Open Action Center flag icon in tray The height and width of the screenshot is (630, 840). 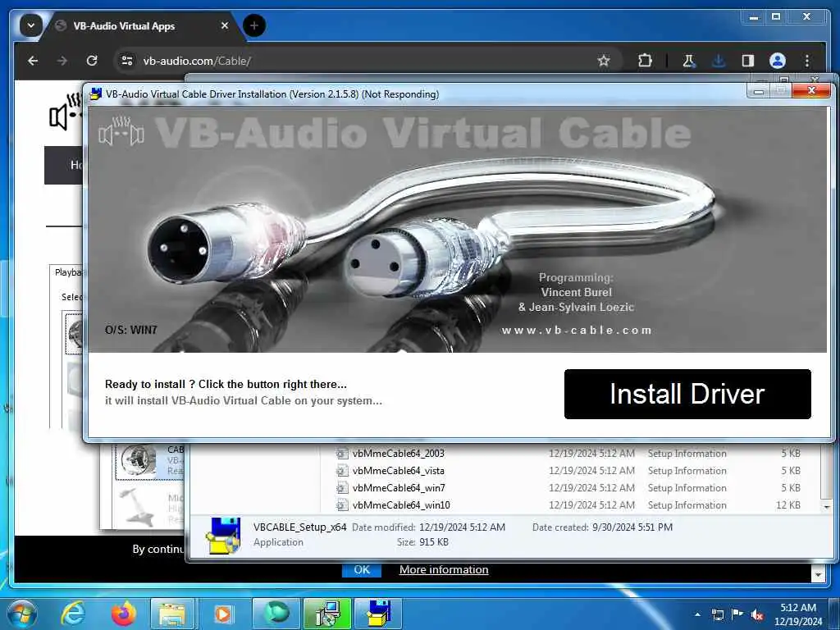(737, 614)
